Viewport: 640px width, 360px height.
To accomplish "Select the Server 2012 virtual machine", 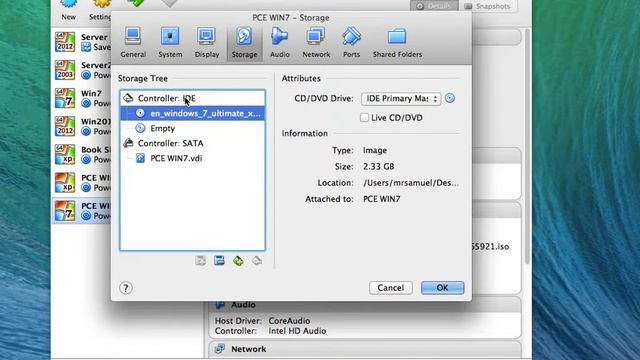I will click(x=82, y=42).
